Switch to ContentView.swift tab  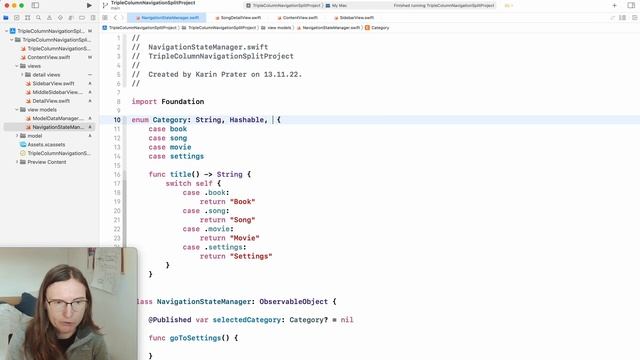(x=298, y=18)
